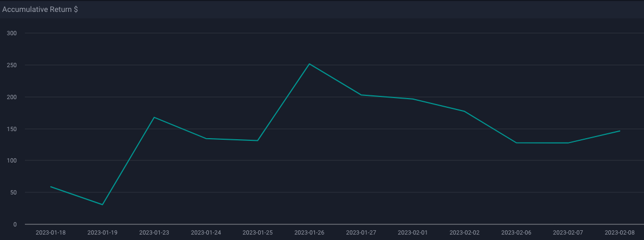Select the 2023-01-24 date label
Screen dimensions: 644x240
pos(206,232)
